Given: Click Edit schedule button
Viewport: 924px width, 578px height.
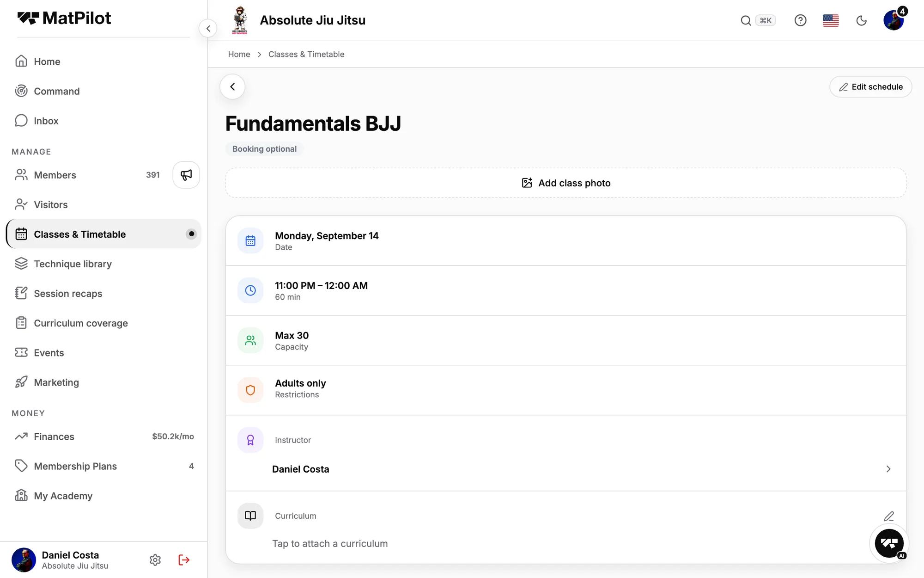Looking at the screenshot, I should [x=870, y=86].
